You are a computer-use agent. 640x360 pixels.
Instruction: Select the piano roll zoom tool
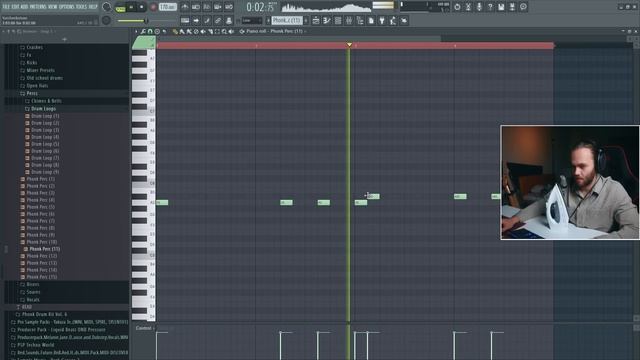(x=224, y=31)
